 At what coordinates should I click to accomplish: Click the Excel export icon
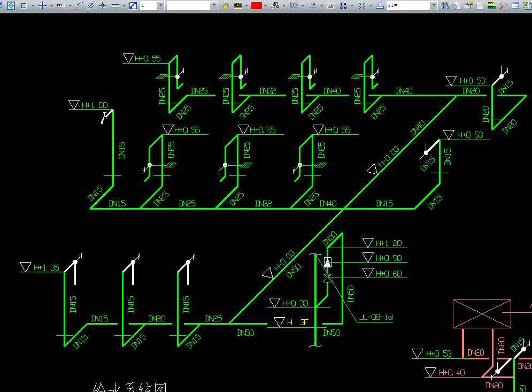point(527,5)
